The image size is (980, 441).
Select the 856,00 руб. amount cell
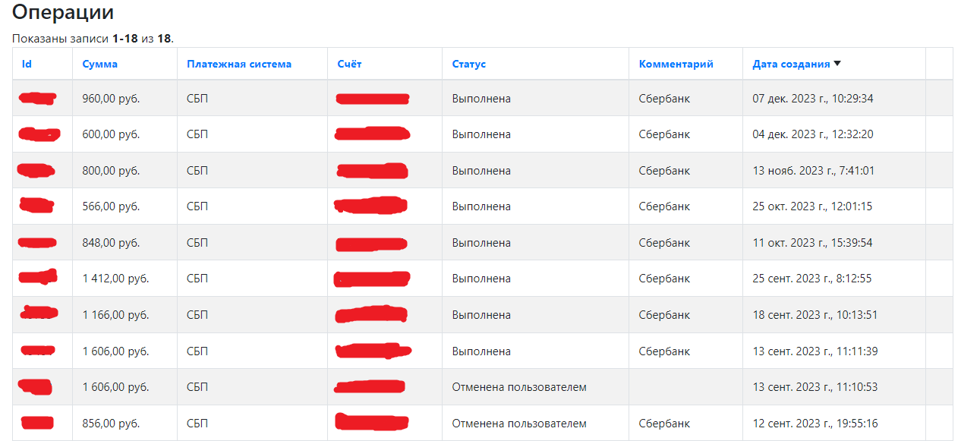[x=124, y=424]
